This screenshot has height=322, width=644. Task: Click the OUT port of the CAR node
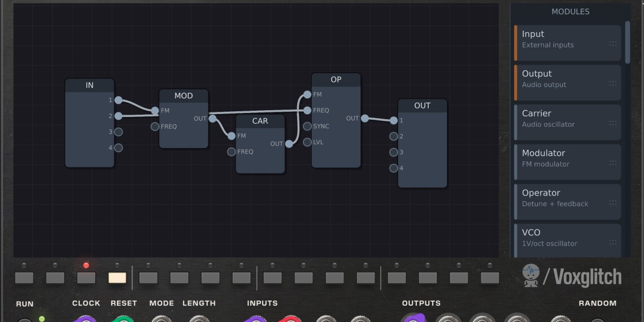point(289,144)
